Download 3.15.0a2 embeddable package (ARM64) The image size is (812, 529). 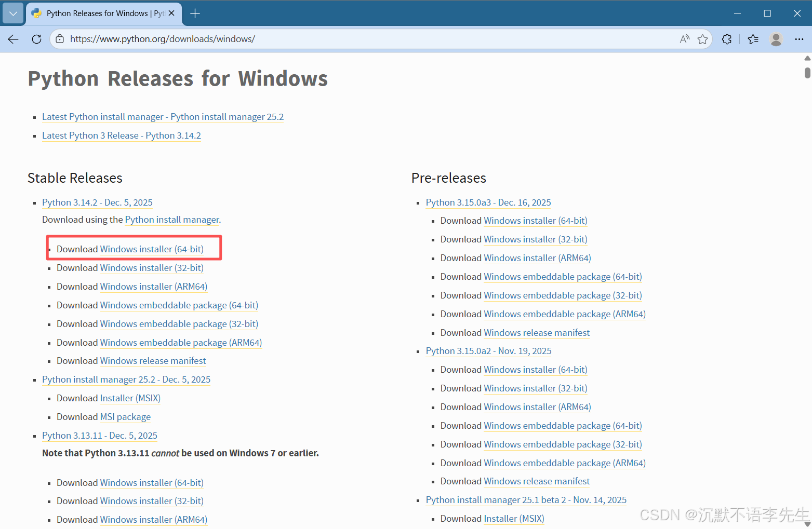[565, 463]
